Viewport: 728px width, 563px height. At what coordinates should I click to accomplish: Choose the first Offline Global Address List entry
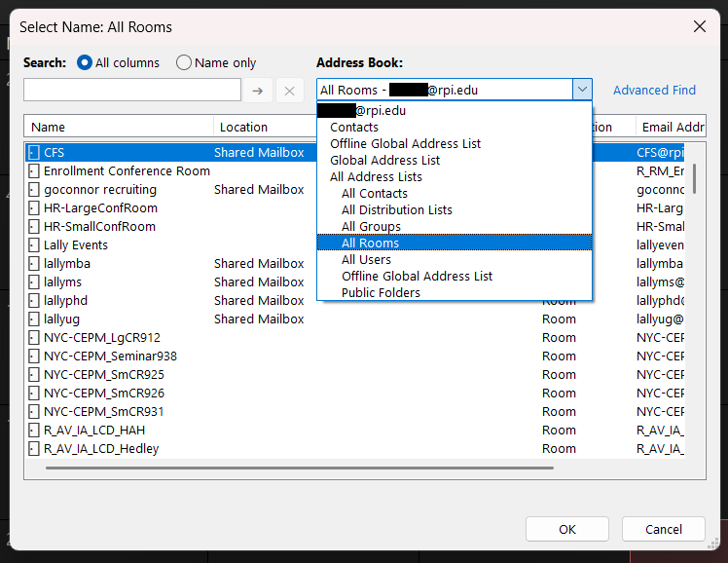point(405,144)
